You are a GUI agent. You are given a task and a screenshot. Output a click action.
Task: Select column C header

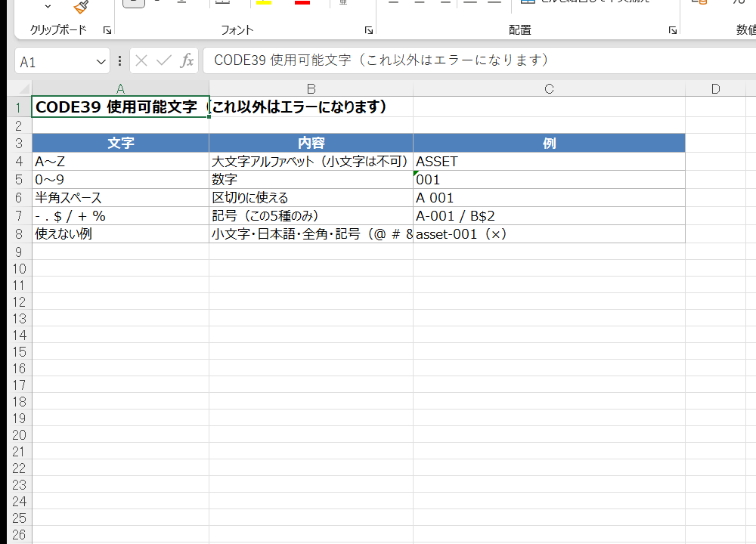549,88
